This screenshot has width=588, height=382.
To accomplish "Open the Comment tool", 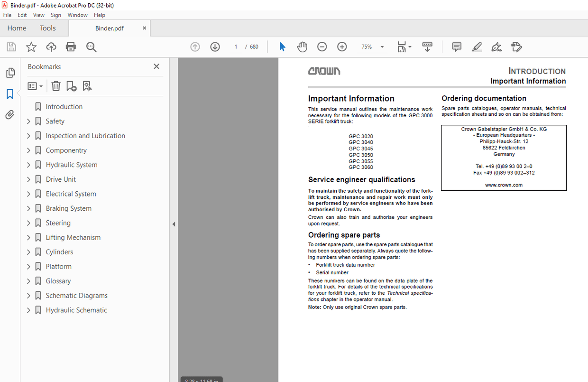I will click(x=456, y=47).
